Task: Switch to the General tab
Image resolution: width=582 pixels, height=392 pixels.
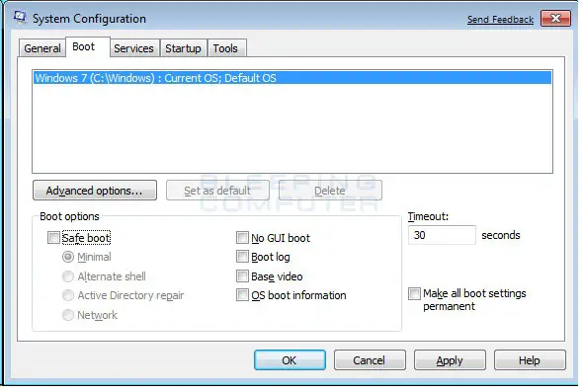Action: coord(42,48)
